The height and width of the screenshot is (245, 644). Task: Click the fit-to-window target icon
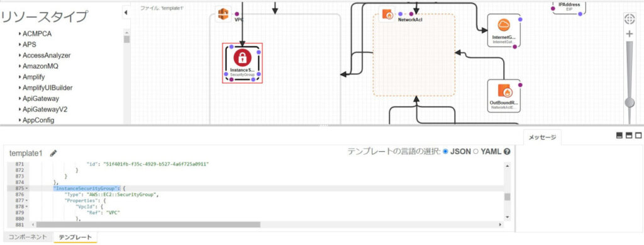tap(629, 18)
